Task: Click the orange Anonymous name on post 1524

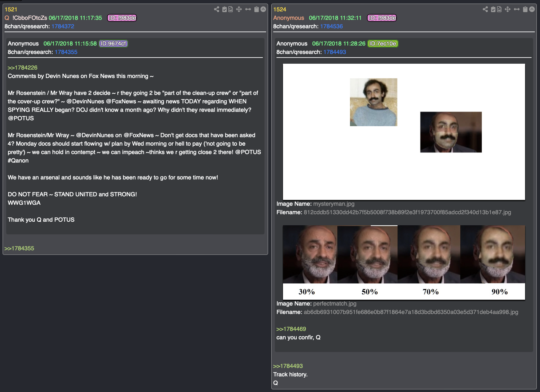Action: tap(289, 18)
